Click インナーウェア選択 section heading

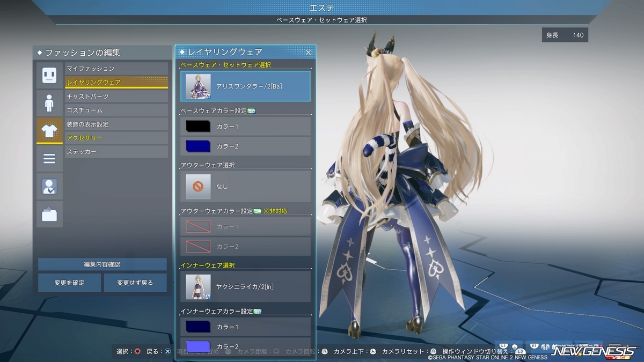[x=208, y=265]
